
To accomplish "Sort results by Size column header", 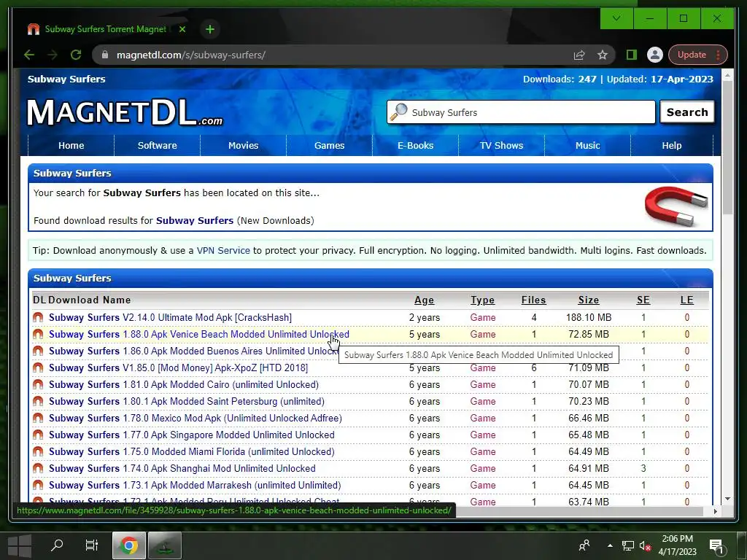I will tap(589, 300).
